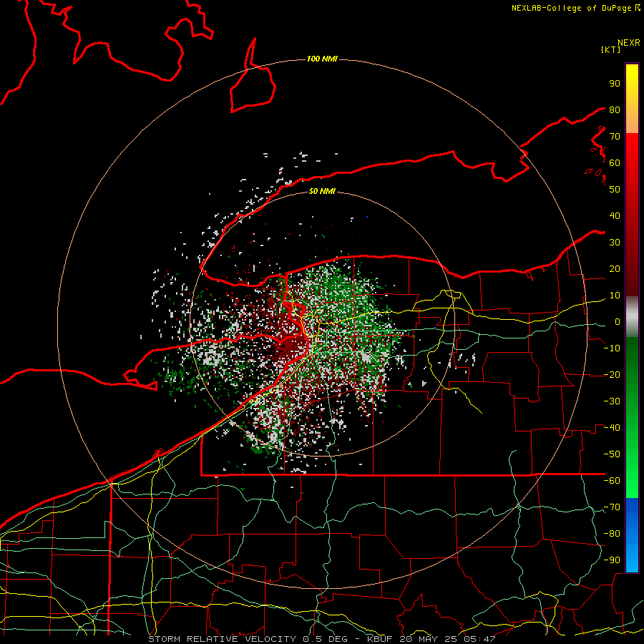This screenshot has height=644, width=644.
Task: Click the 40 value on the velocity scale
Action: click(615, 216)
